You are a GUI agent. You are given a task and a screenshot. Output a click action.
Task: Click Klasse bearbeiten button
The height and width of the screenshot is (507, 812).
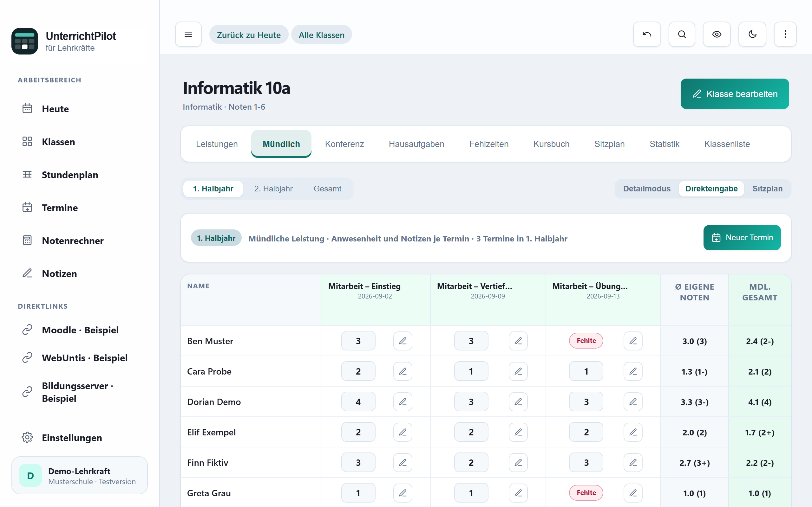point(735,94)
